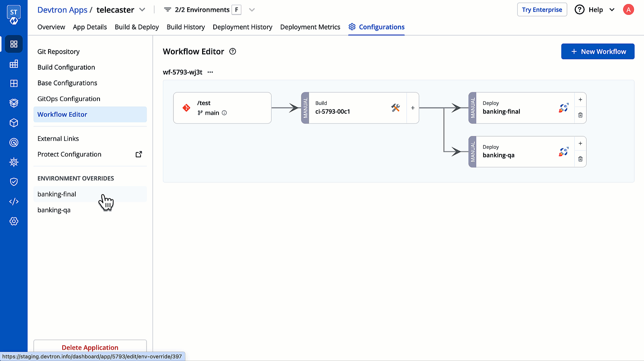Open Global Configurations gear at sidebar bottom
The height and width of the screenshot is (361, 644).
click(14, 221)
